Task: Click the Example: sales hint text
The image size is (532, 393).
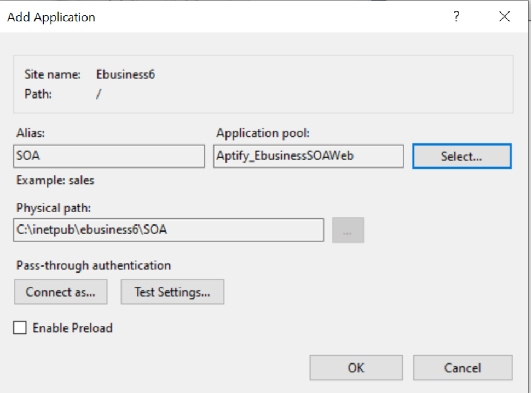Action: pyautogui.click(x=55, y=180)
